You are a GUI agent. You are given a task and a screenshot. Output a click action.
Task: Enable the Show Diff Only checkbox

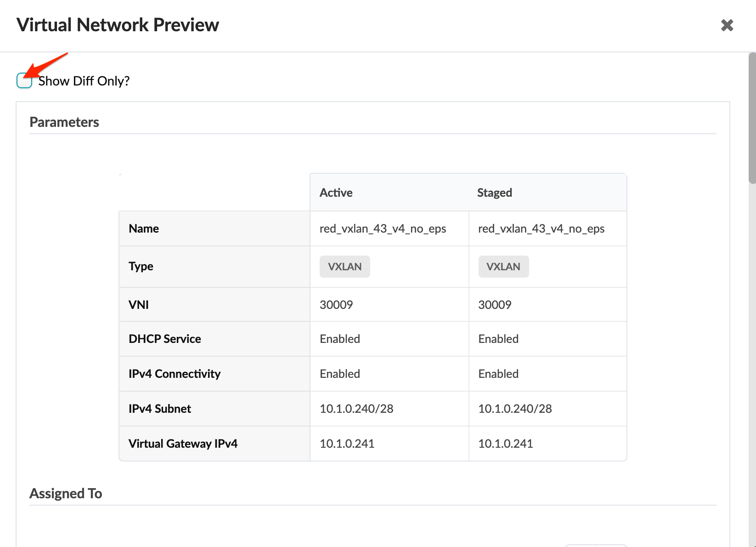24,81
